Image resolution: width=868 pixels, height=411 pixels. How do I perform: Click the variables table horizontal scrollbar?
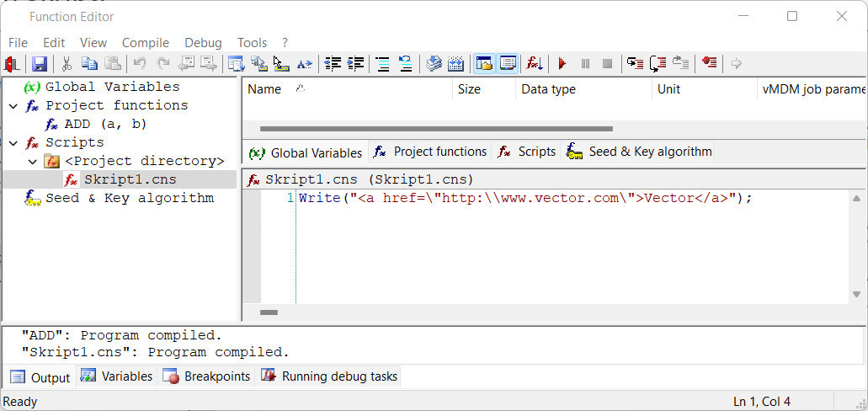[436, 129]
